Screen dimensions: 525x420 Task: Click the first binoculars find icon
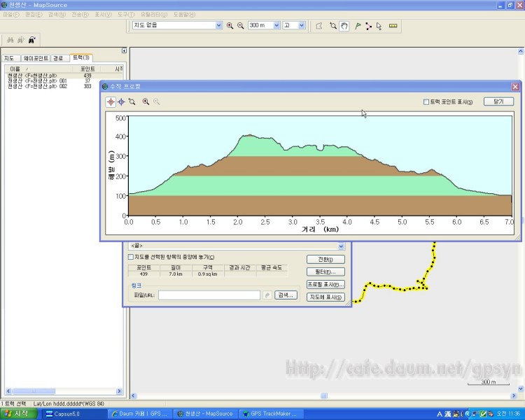point(10,40)
